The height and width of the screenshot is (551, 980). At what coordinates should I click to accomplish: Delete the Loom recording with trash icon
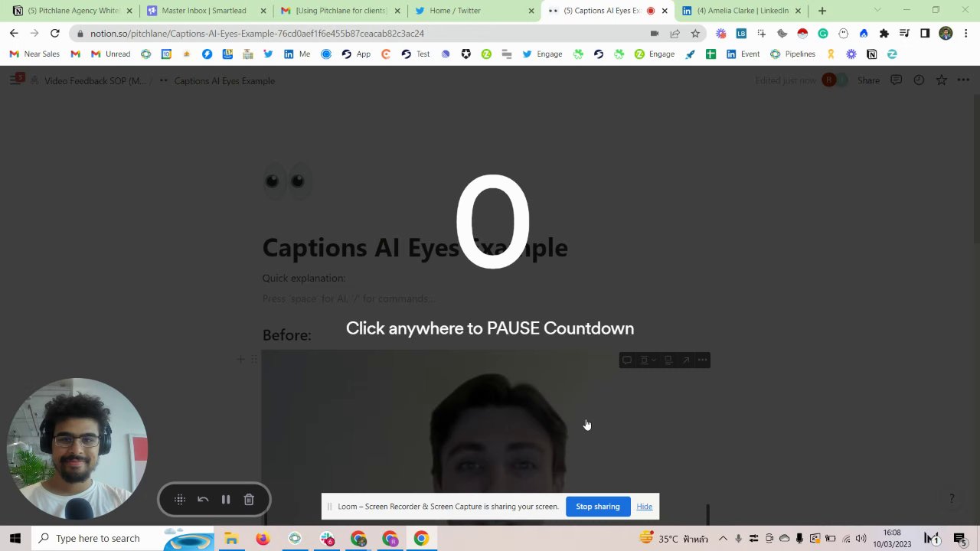tap(249, 500)
